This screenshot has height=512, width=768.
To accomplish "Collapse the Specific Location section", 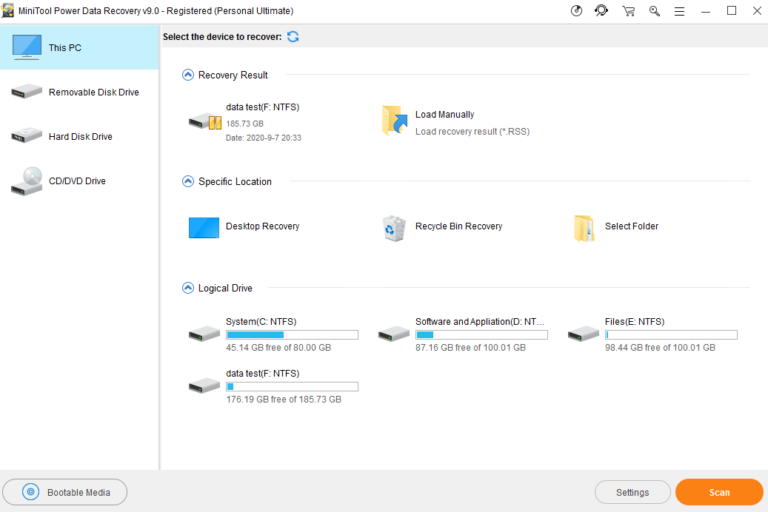I will tap(188, 181).
